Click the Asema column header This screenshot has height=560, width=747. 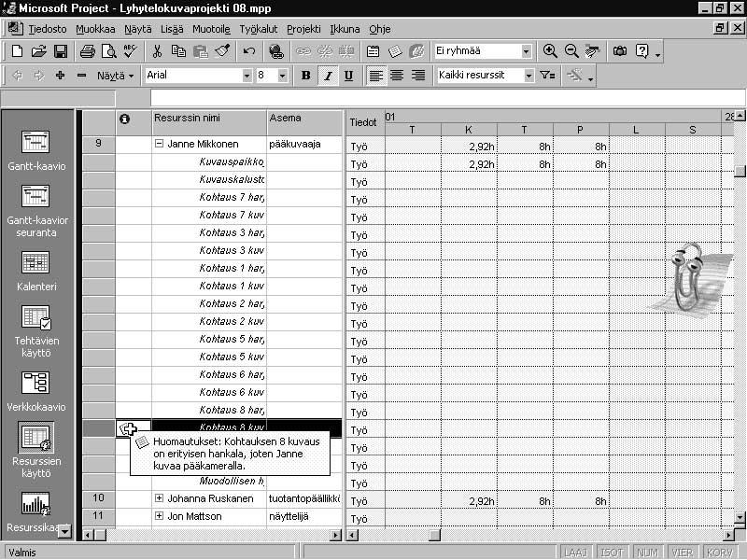(x=304, y=123)
